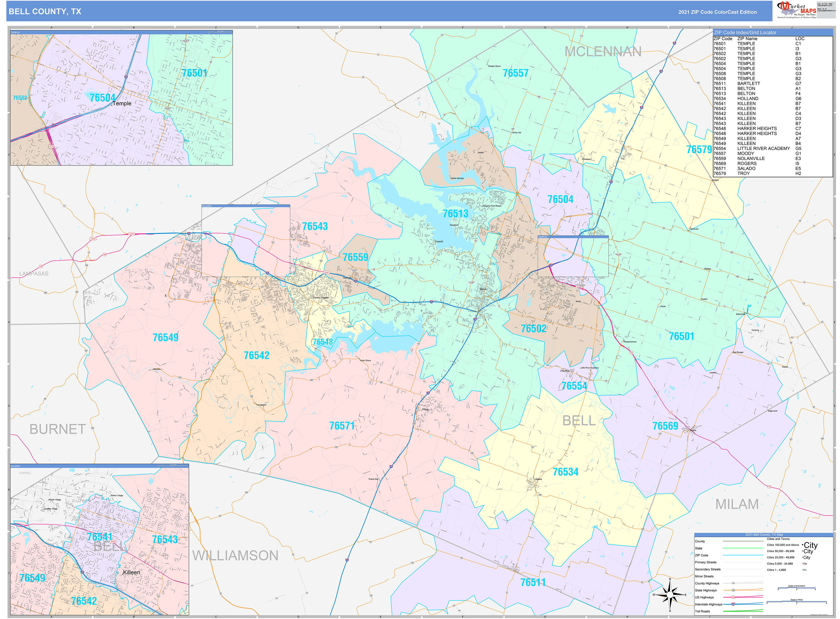
Task: Click 'Cities 50,000 - 99,999' legend entry
Action: click(781, 551)
